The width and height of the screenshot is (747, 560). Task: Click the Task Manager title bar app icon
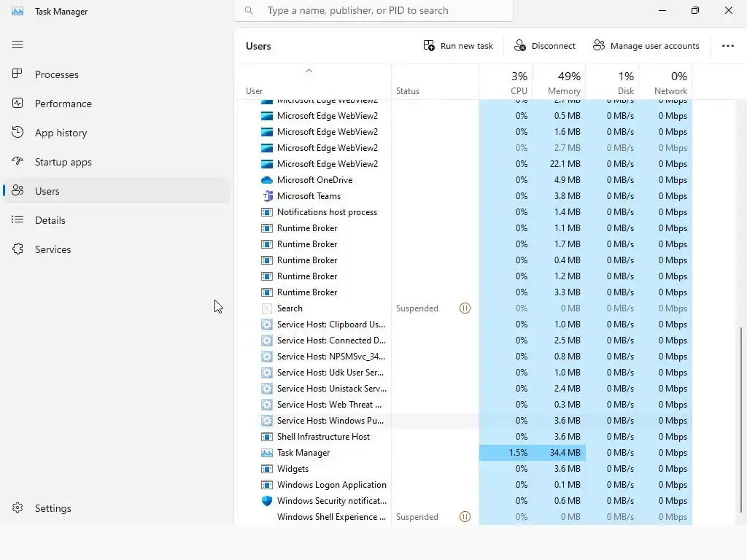(18, 11)
